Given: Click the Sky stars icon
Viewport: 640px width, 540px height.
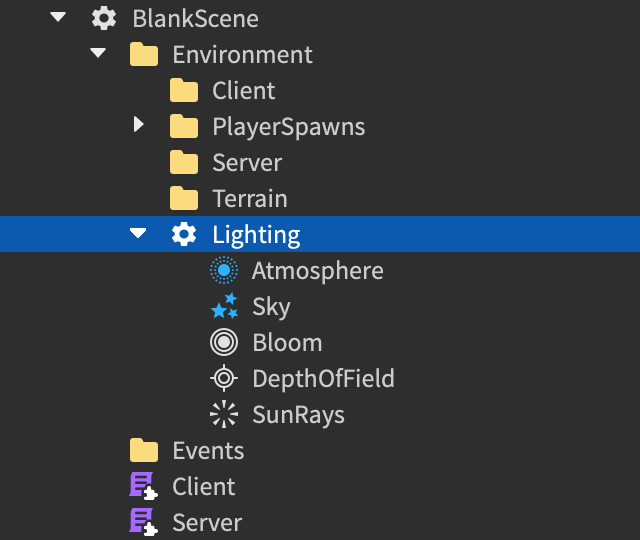Looking at the screenshot, I should (224, 307).
